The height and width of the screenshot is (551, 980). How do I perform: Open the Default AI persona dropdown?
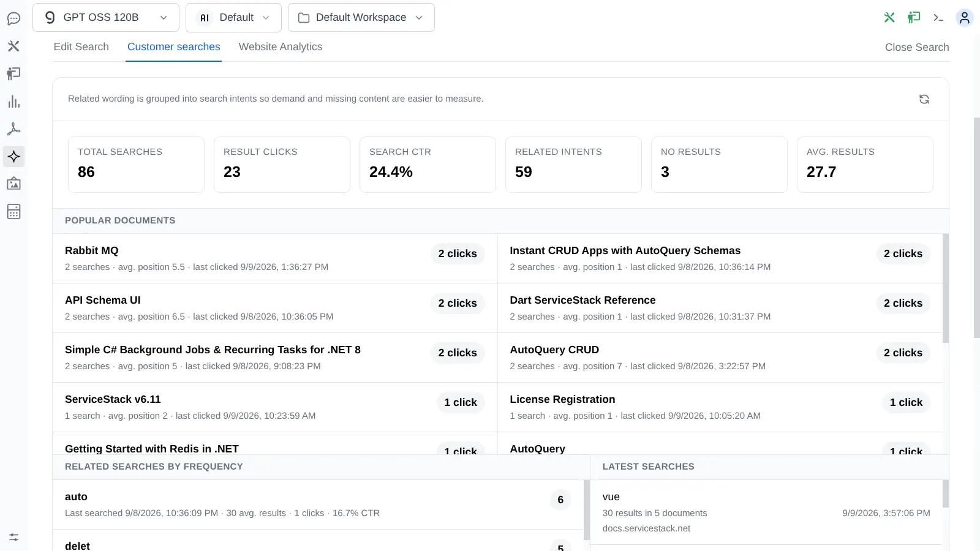[x=233, y=17]
